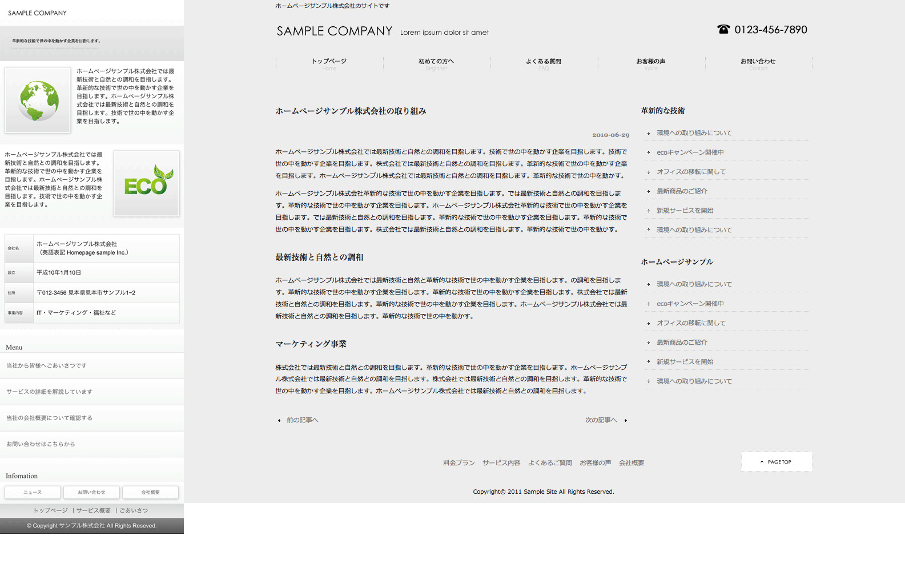
Task: Select サービスの詳細を解説しています in the Menu
Action: coord(49,392)
